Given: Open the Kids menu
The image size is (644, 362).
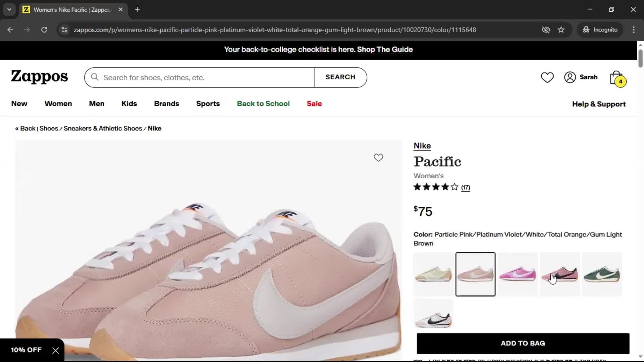Looking at the screenshot, I should tap(129, 104).
